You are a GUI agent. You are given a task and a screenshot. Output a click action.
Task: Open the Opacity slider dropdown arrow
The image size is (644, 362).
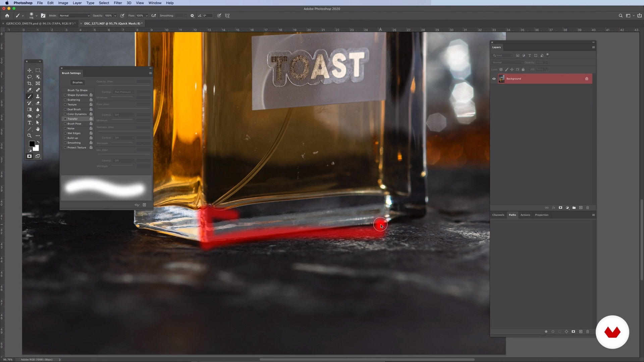(x=115, y=16)
